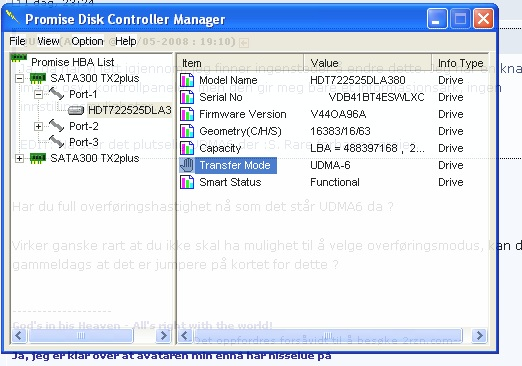Click right arrow of details pane scrollbar
522x366 pixels.
(479, 335)
